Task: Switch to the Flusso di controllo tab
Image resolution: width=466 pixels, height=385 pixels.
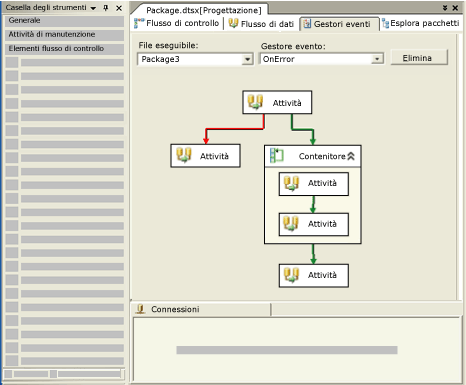Action: coord(177,23)
